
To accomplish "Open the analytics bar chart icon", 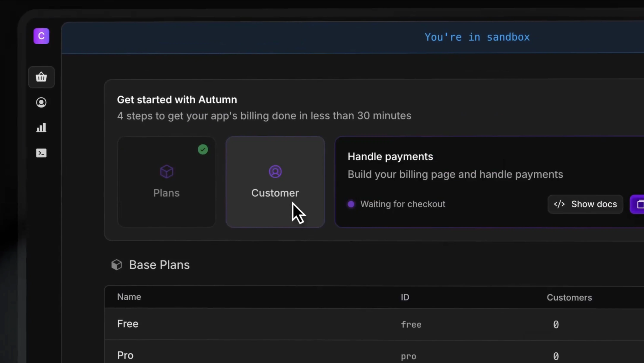I will click(41, 127).
